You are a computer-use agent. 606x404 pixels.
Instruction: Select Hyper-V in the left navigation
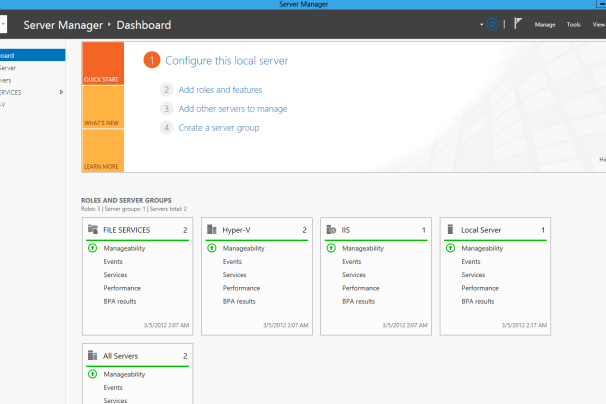[x=32, y=105]
